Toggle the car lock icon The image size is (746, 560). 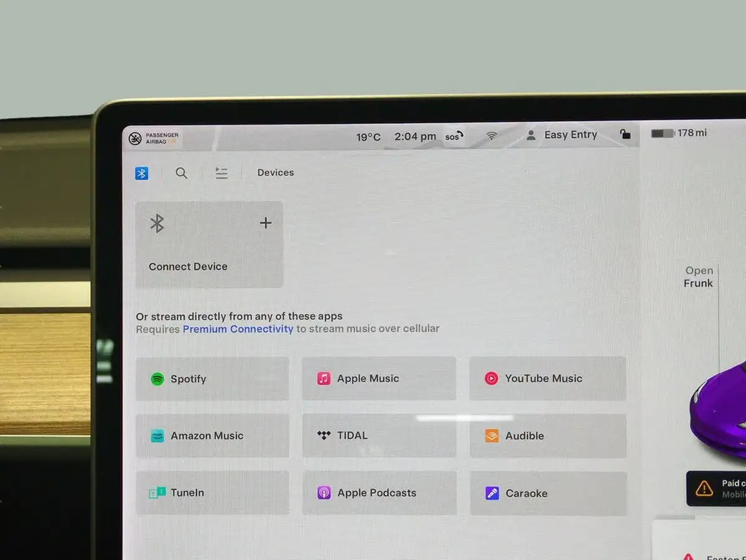click(625, 134)
